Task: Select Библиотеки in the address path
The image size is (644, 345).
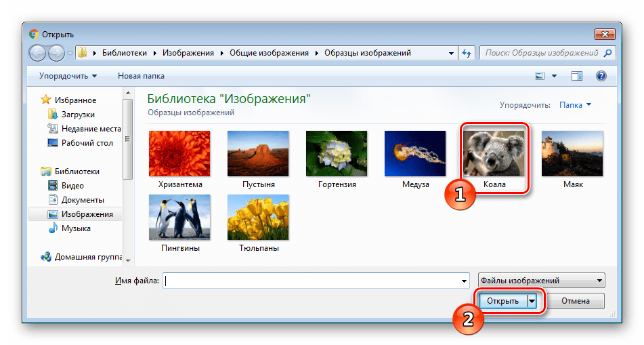Action: 125,53
